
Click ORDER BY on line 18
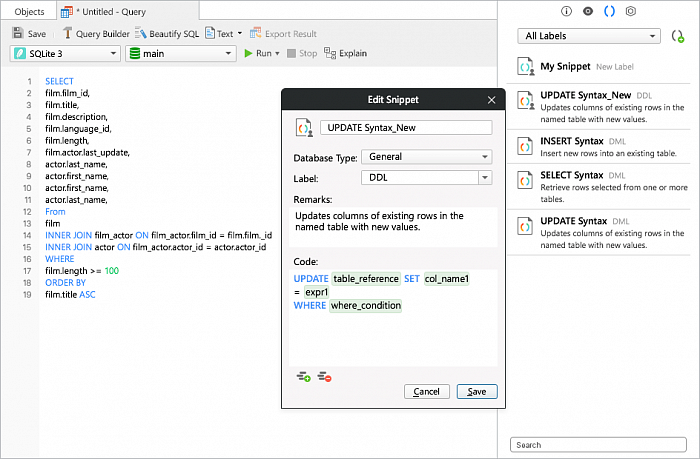point(66,283)
